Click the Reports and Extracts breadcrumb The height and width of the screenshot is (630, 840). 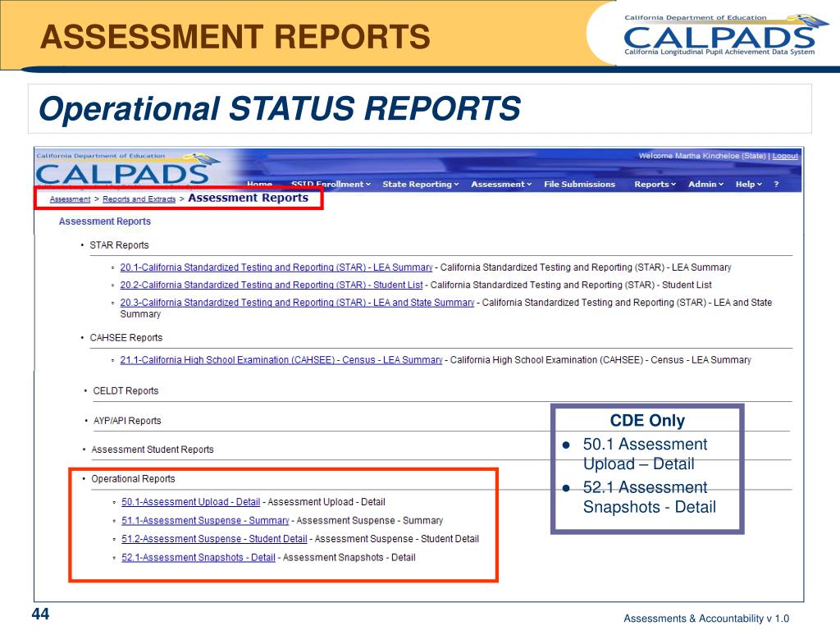(139, 199)
